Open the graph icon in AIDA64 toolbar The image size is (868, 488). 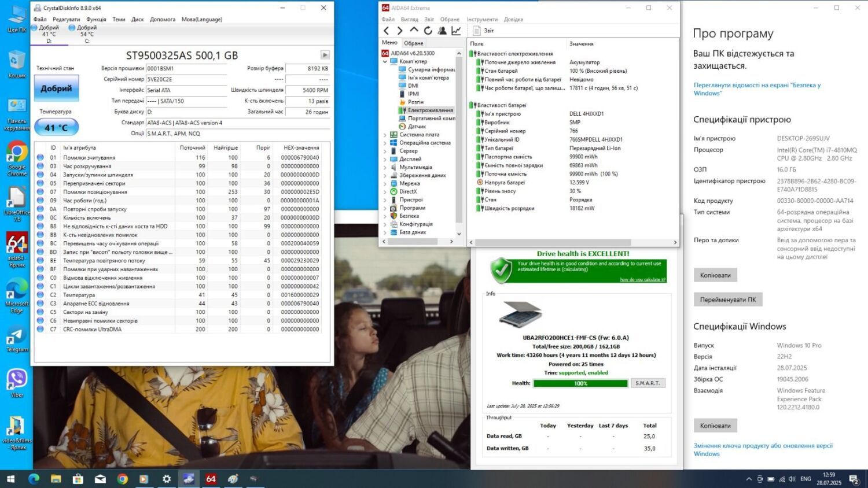click(x=456, y=31)
